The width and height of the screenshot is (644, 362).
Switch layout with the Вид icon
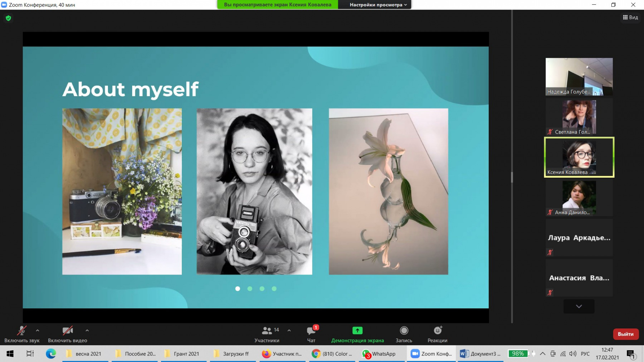click(630, 18)
